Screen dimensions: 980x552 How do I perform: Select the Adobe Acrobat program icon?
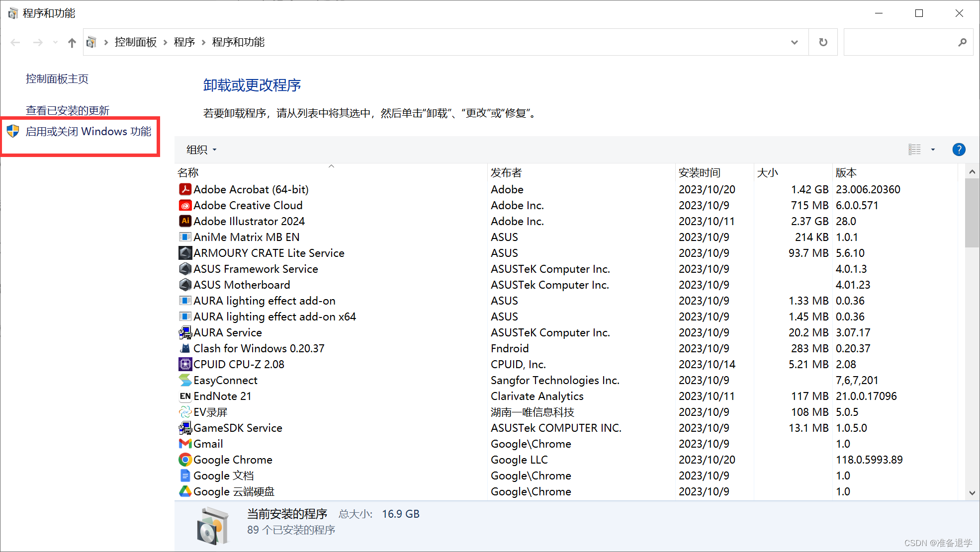(184, 189)
